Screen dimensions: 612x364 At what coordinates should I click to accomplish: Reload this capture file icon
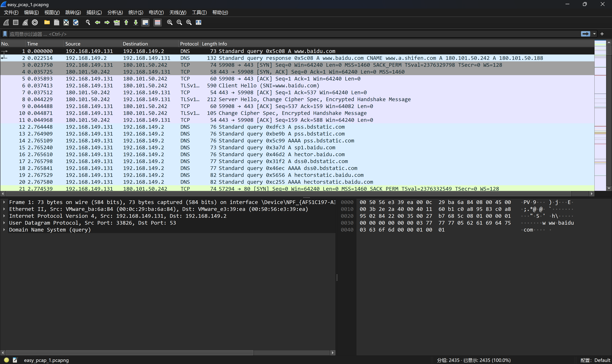click(76, 23)
